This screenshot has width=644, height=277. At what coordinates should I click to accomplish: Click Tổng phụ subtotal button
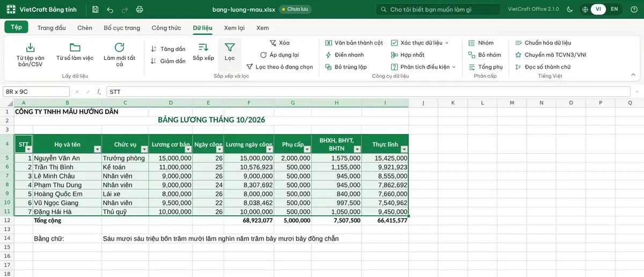pyautogui.click(x=485, y=67)
